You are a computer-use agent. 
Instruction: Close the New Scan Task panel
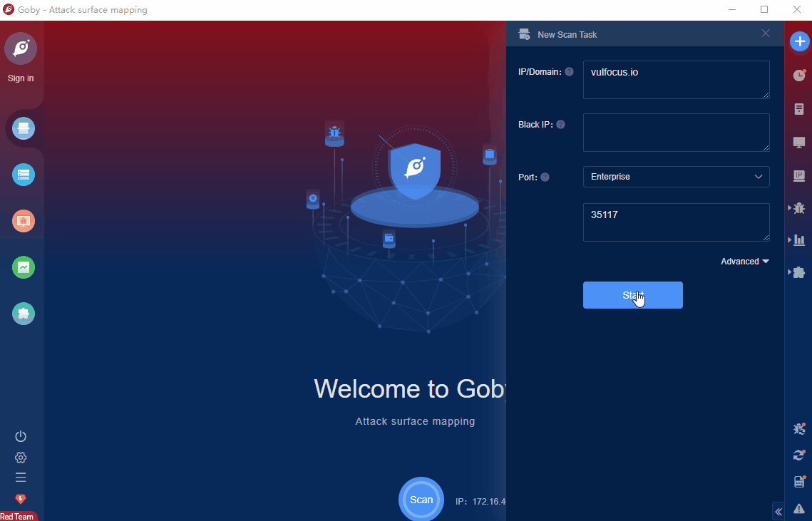(x=766, y=33)
